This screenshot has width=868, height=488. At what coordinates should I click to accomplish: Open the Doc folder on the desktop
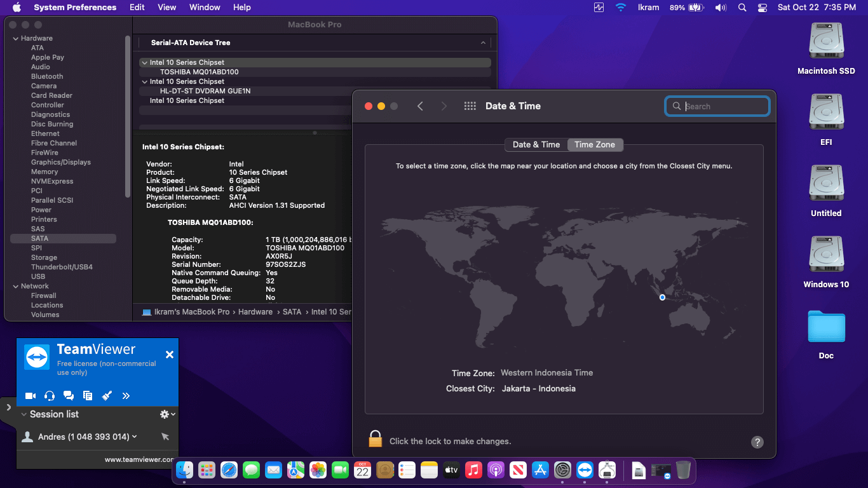click(826, 334)
